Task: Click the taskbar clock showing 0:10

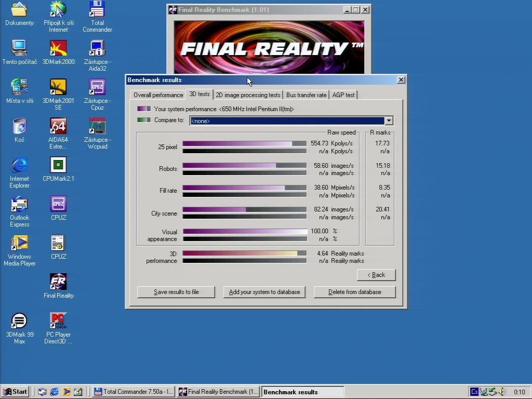Action: 519,392
